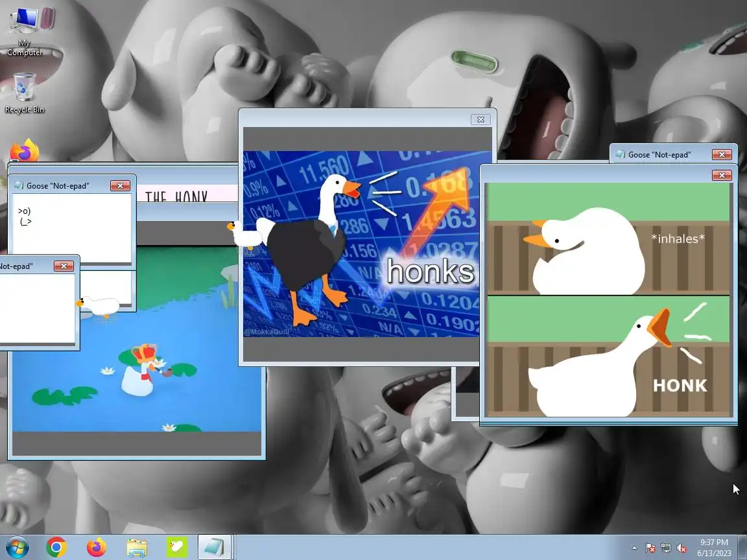Select the green goose app taskbar icon
Image resolution: width=747 pixels, height=560 pixels.
tap(177, 547)
